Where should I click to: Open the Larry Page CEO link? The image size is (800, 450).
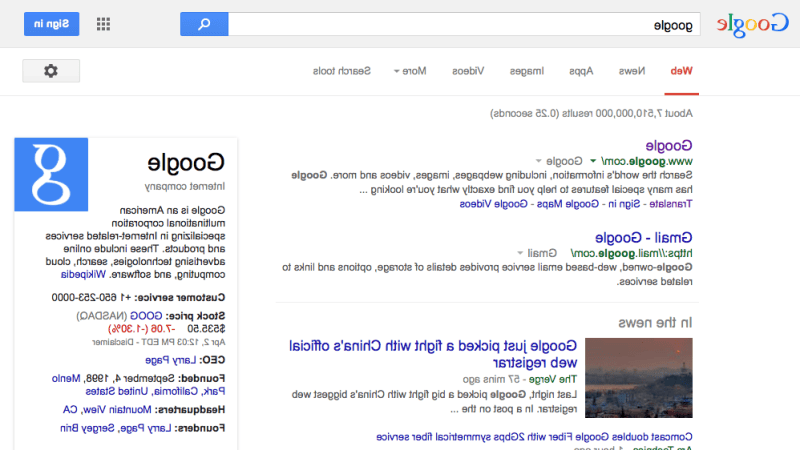(x=170, y=360)
